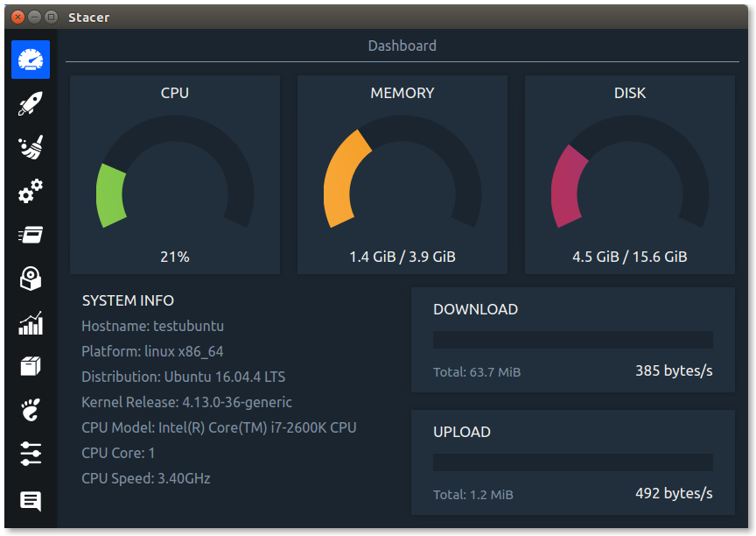756x536 pixels.
Task: Open Resources bar chart icon
Action: pyautogui.click(x=31, y=323)
